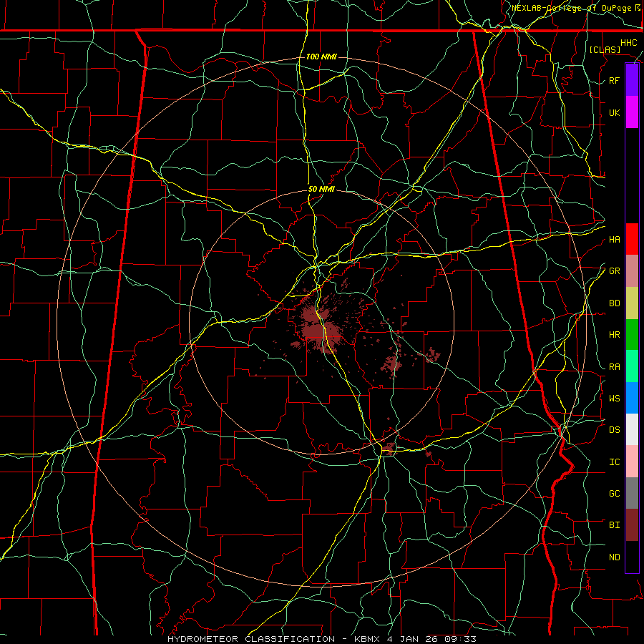Click the GC legend label
Viewport: 644px width, 644px height.
(x=614, y=494)
